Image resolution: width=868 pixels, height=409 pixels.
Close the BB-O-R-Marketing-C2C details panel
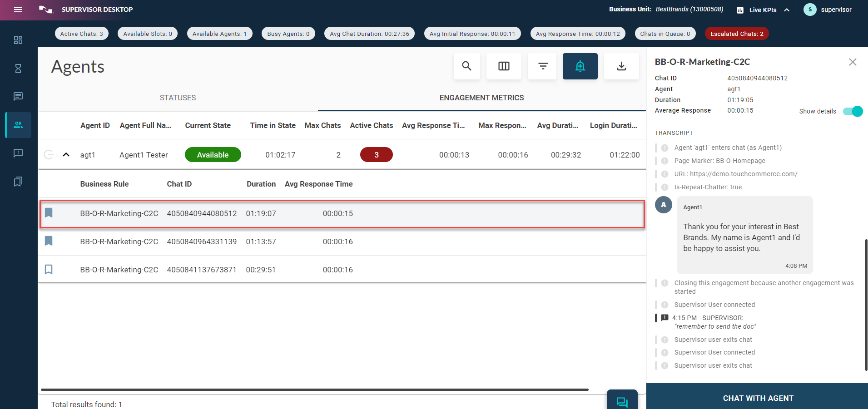click(x=853, y=62)
